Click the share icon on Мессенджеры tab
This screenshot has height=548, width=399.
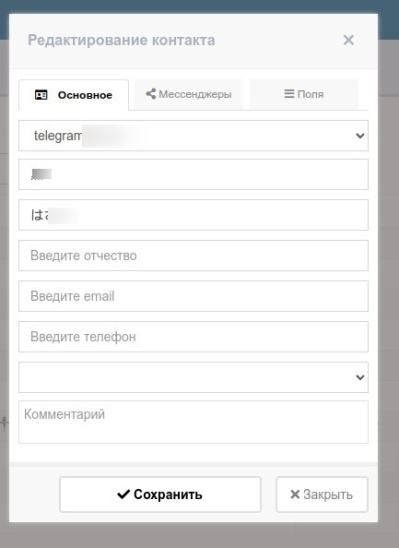(151, 94)
